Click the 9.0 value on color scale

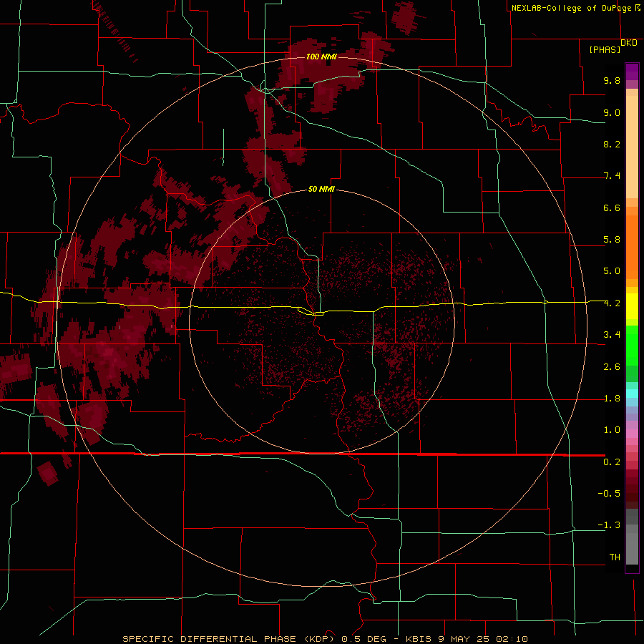click(x=612, y=112)
